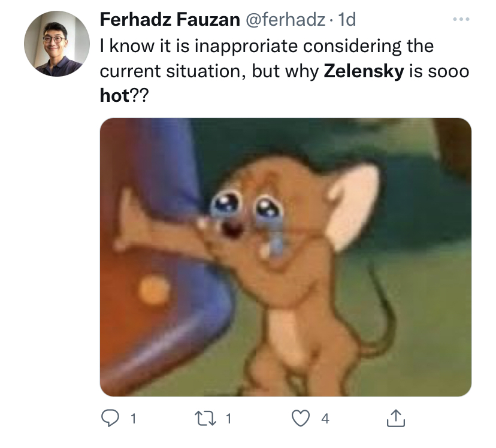Click the @ferhadz handle
This screenshot has width=496, height=448.
pos(283,20)
